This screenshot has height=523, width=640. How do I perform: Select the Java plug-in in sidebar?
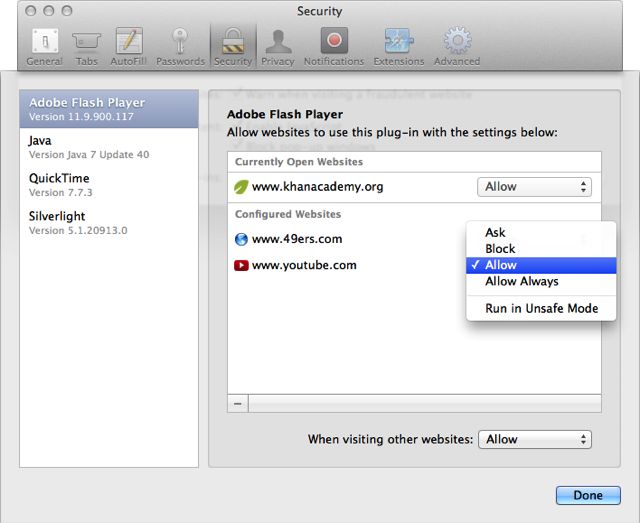point(109,147)
